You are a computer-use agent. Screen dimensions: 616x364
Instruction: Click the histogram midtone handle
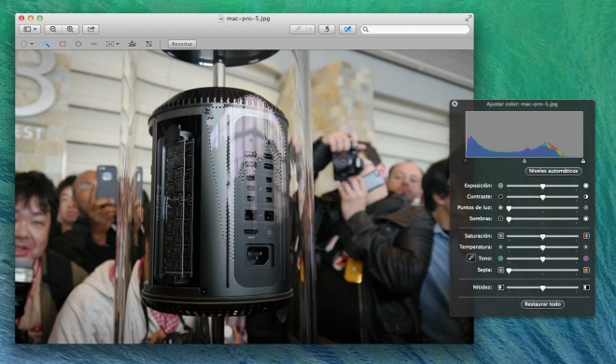pyautogui.click(x=525, y=161)
